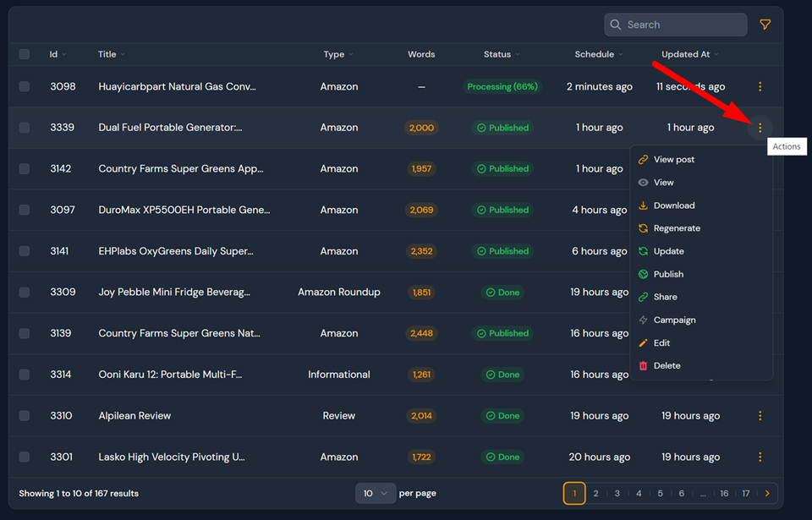Click the Regenerate cycle icon
812x520 pixels.
point(643,228)
